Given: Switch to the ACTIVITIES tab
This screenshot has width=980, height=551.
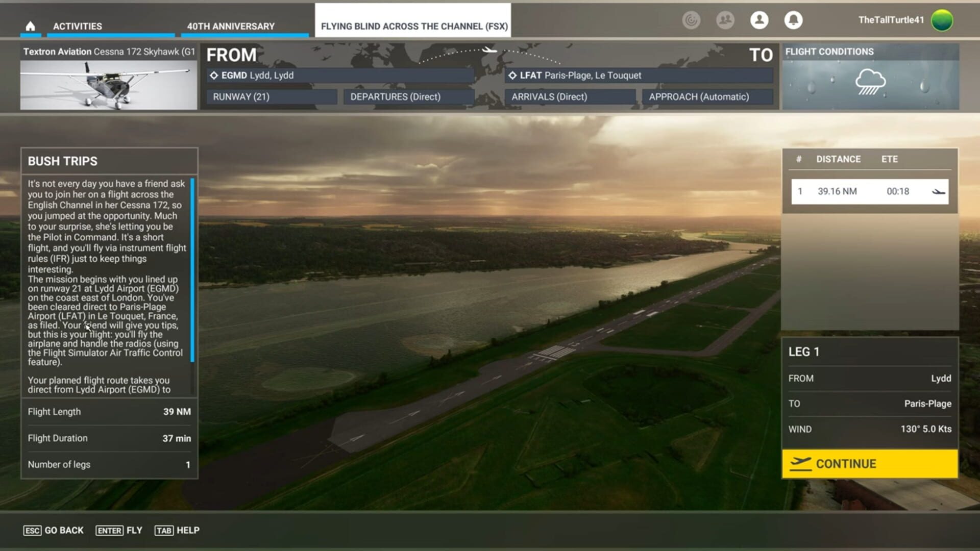Looking at the screenshot, I should point(77,26).
